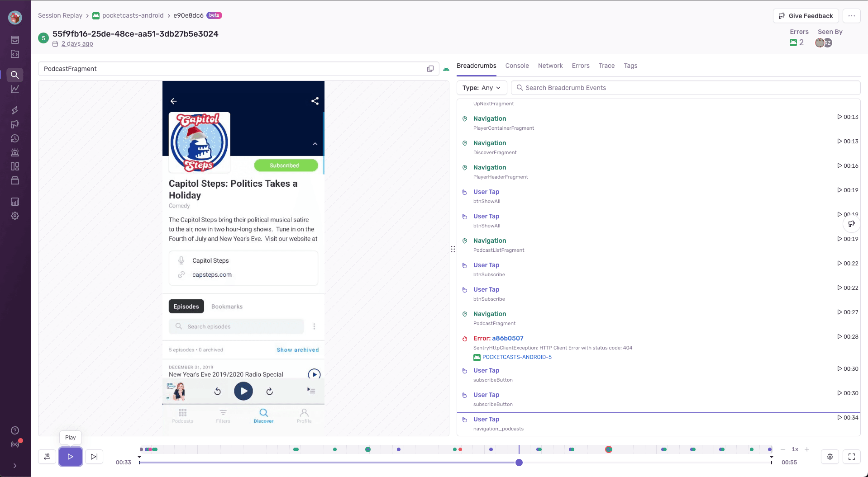The height and width of the screenshot is (477, 868).
Task: Select the Dashboards grid icon in sidebar
Action: (15, 166)
